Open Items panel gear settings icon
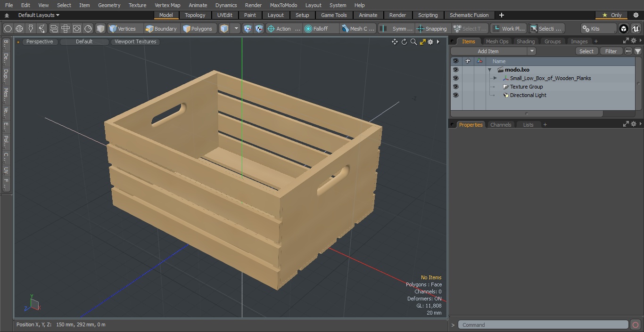The width and height of the screenshot is (644, 332). pyautogui.click(x=634, y=41)
